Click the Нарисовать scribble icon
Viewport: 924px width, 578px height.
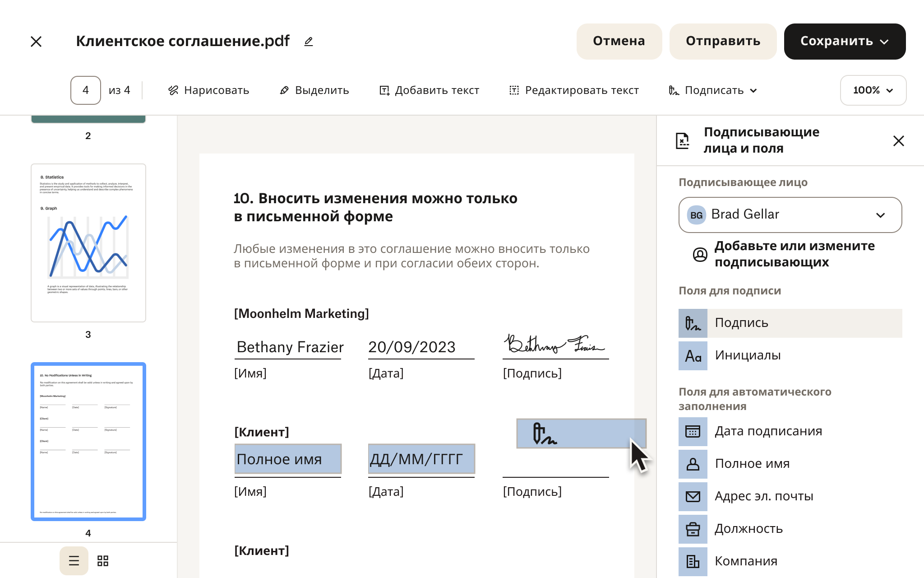[173, 90]
